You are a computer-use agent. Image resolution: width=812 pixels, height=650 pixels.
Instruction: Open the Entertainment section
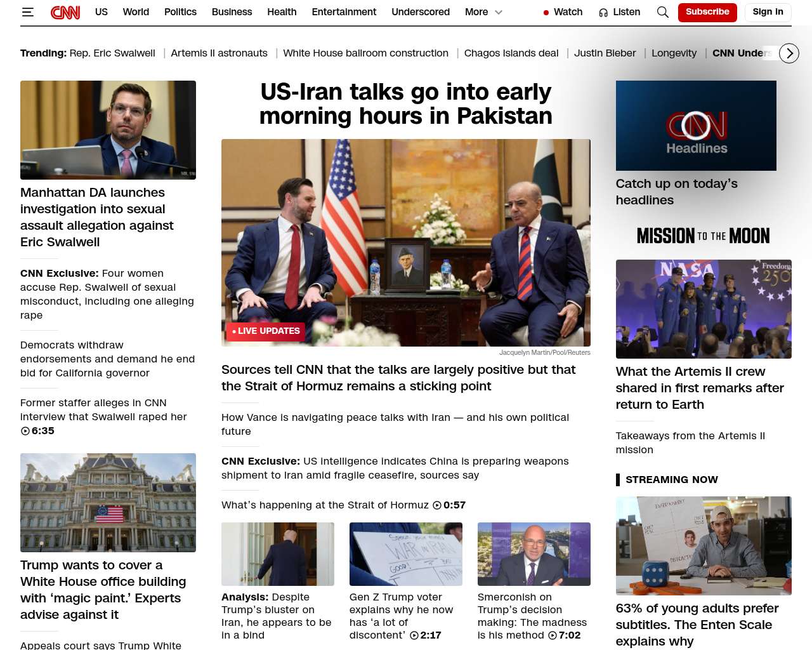pyautogui.click(x=344, y=12)
